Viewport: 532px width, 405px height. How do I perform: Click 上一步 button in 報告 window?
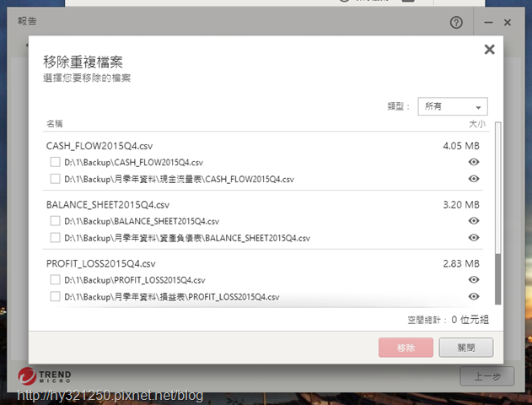486,376
